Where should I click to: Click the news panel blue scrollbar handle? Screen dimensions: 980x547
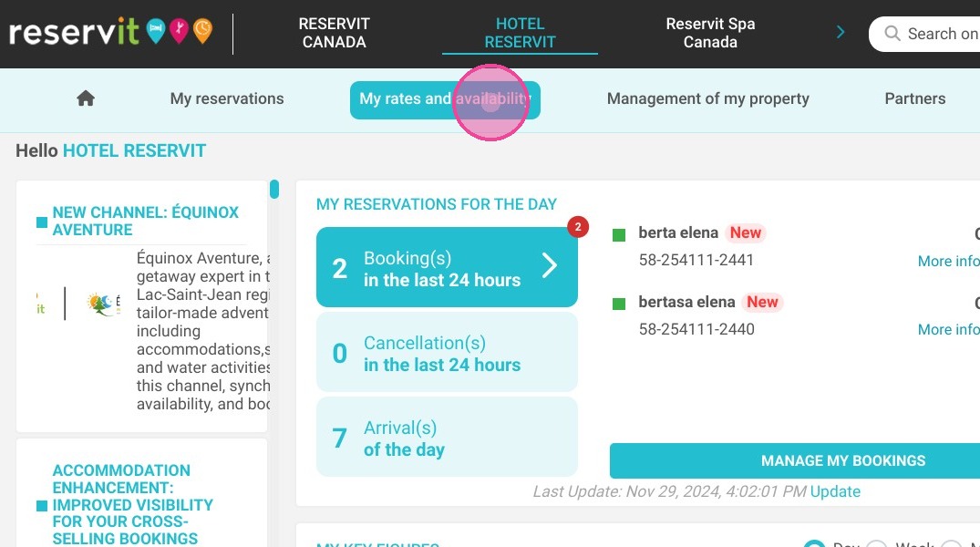point(274,189)
